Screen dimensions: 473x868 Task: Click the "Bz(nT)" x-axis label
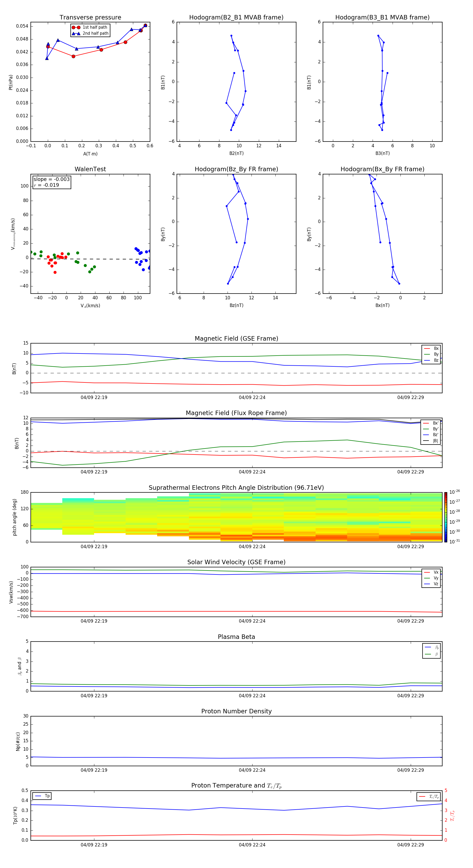236,305
